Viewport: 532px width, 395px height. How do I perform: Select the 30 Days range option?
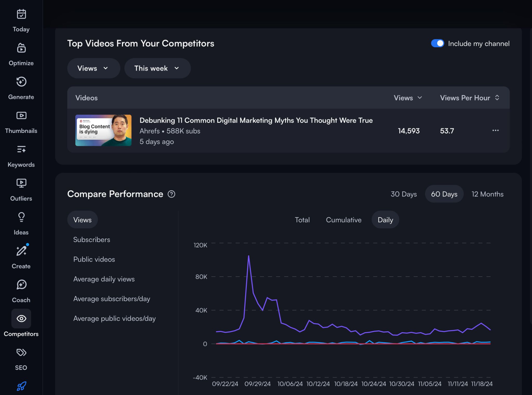click(403, 194)
